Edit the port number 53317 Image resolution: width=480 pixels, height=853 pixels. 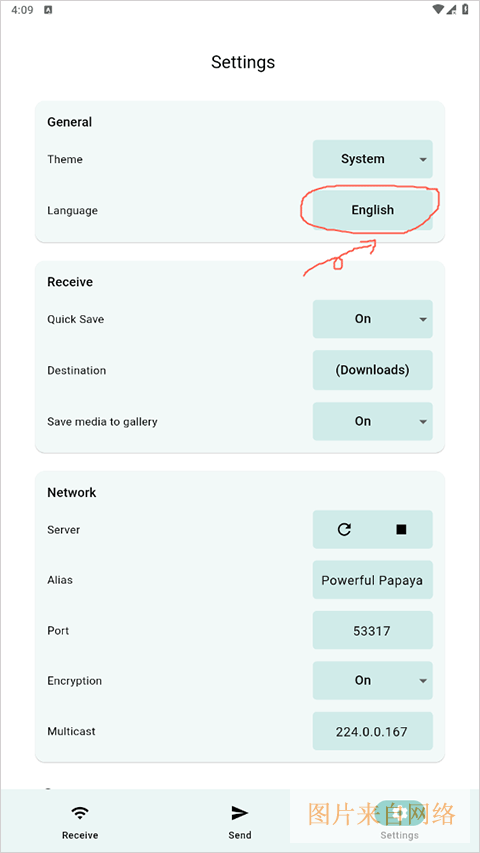(373, 631)
